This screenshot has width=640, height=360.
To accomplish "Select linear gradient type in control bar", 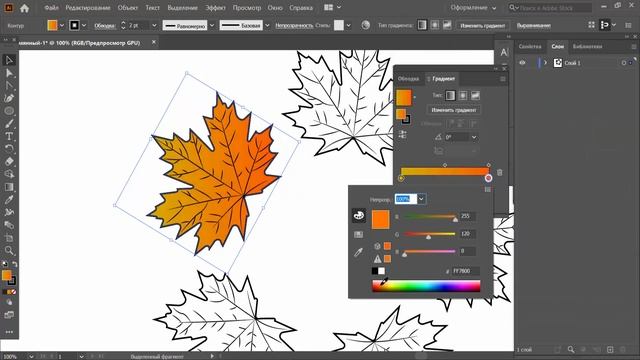I will point(422,25).
